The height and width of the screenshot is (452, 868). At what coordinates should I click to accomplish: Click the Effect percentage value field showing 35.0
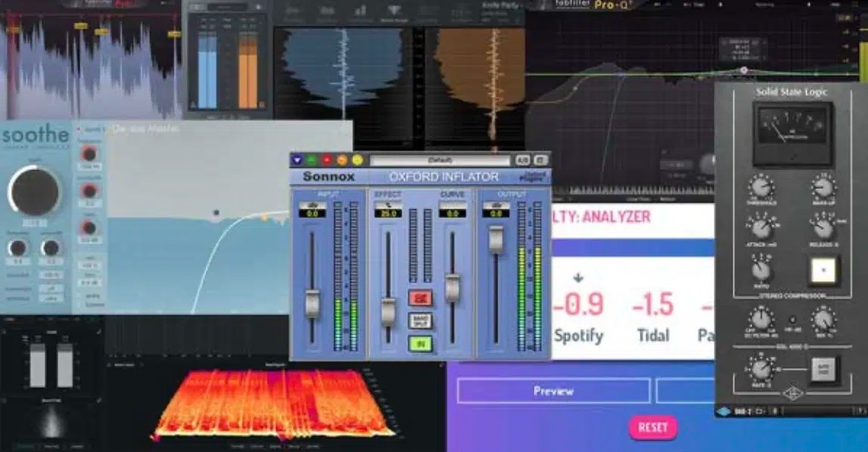(387, 213)
